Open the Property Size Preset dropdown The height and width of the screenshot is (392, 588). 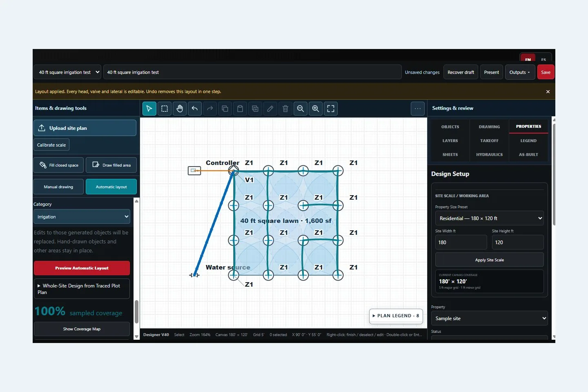click(490, 218)
